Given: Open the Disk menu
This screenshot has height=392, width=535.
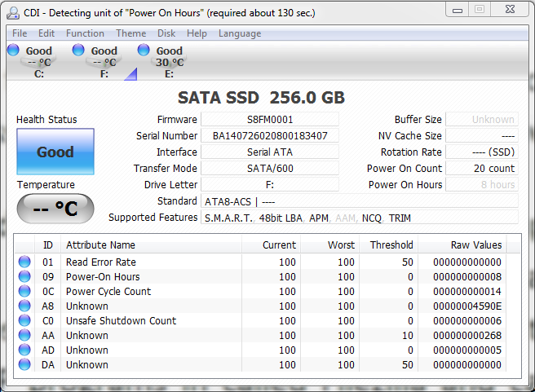Looking at the screenshot, I should click(166, 33).
